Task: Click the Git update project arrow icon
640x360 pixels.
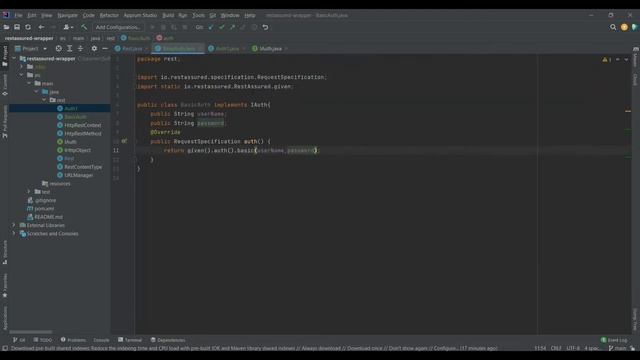Action: 211,27
